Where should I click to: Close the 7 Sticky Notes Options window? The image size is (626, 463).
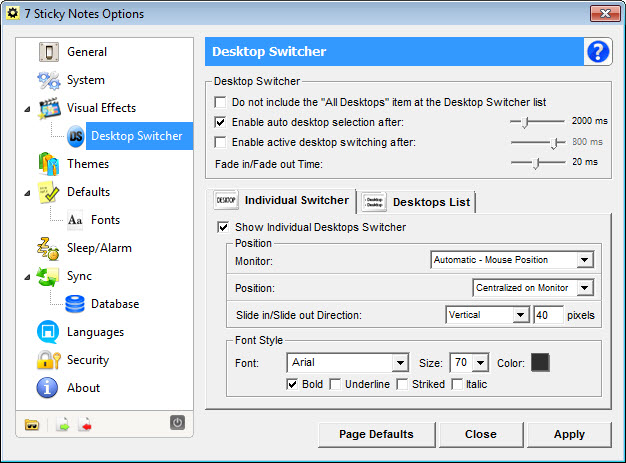(605, 14)
